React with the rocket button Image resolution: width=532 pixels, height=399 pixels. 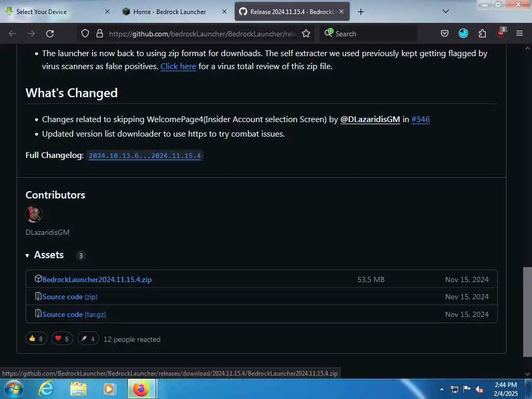click(88, 339)
